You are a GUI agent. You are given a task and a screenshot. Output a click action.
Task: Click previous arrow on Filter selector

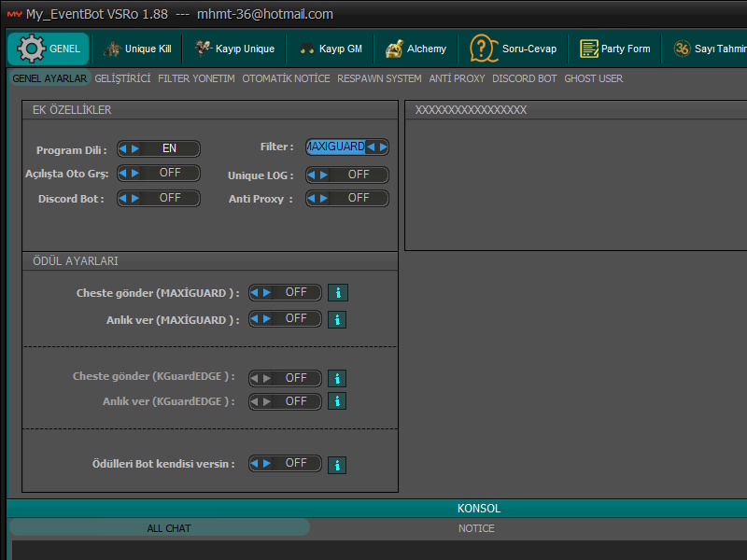371,147
